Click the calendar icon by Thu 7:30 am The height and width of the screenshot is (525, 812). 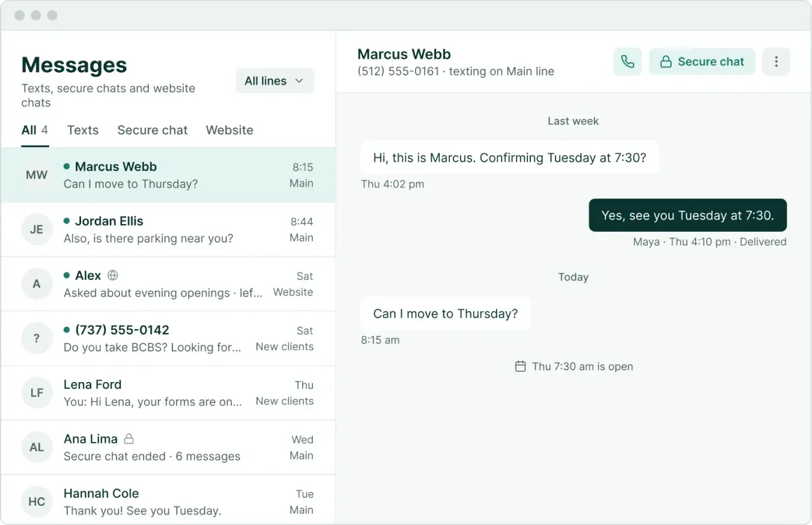pyautogui.click(x=521, y=366)
